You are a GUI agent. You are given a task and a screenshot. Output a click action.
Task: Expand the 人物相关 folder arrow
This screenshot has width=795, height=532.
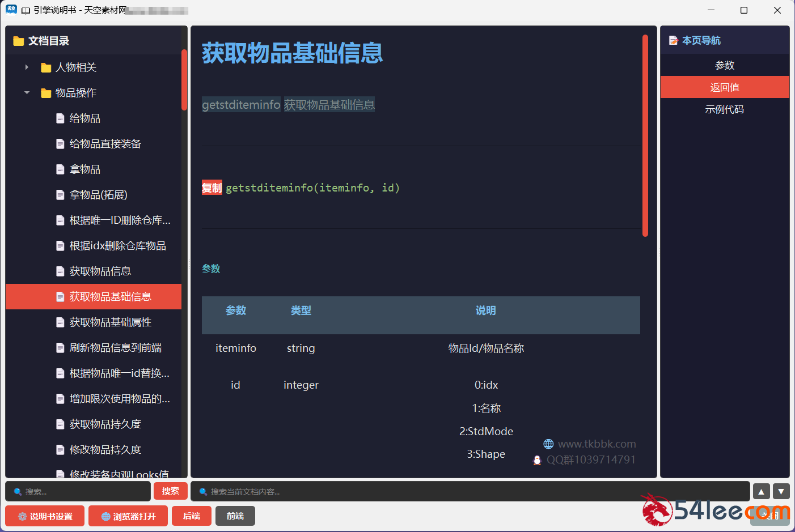click(x=27, y=67)
